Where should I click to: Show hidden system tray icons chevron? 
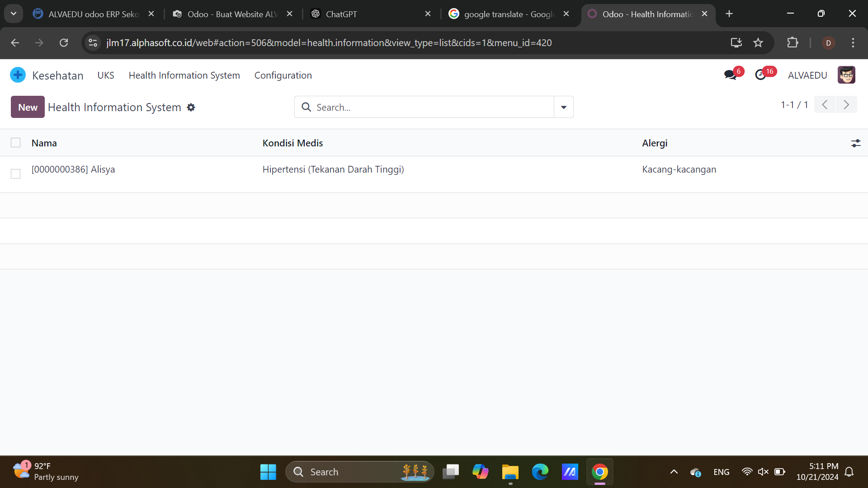674,472
